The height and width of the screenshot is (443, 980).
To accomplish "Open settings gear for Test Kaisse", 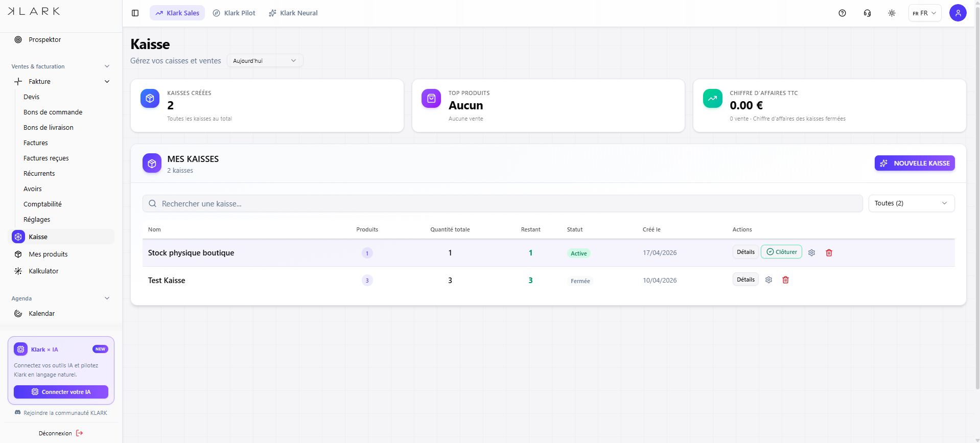I will coord(768,280).
